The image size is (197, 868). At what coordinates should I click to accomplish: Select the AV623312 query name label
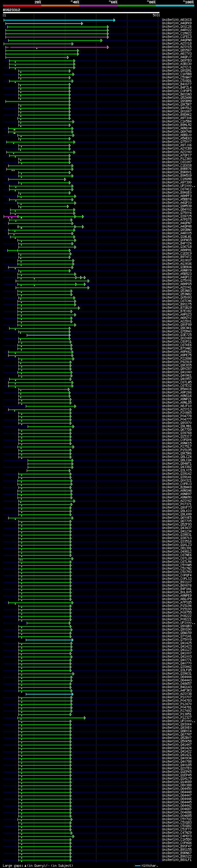pos(11,10)
